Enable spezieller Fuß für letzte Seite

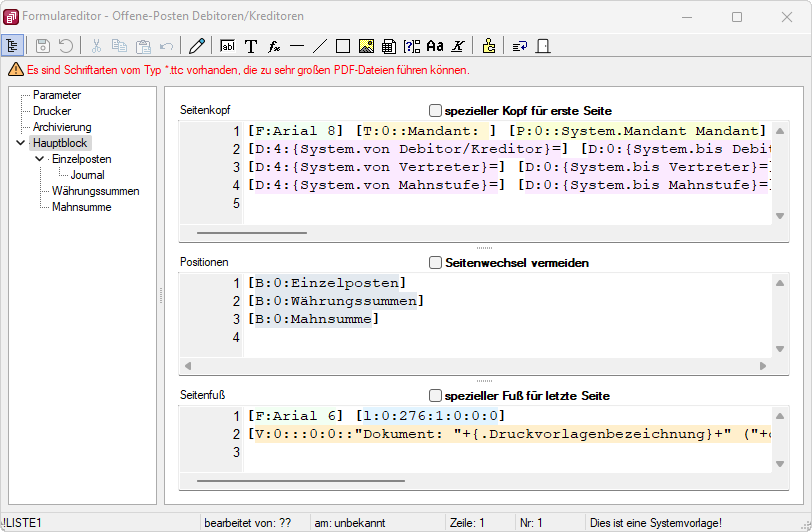[435, 396]
